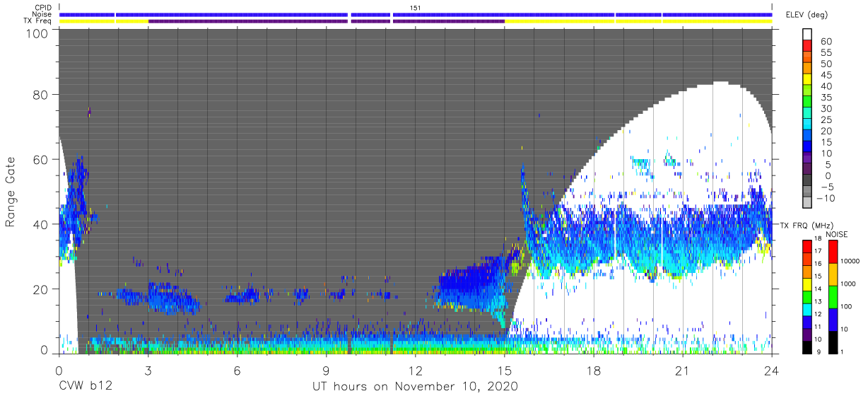Click the CPID value 151

[416, 8]
